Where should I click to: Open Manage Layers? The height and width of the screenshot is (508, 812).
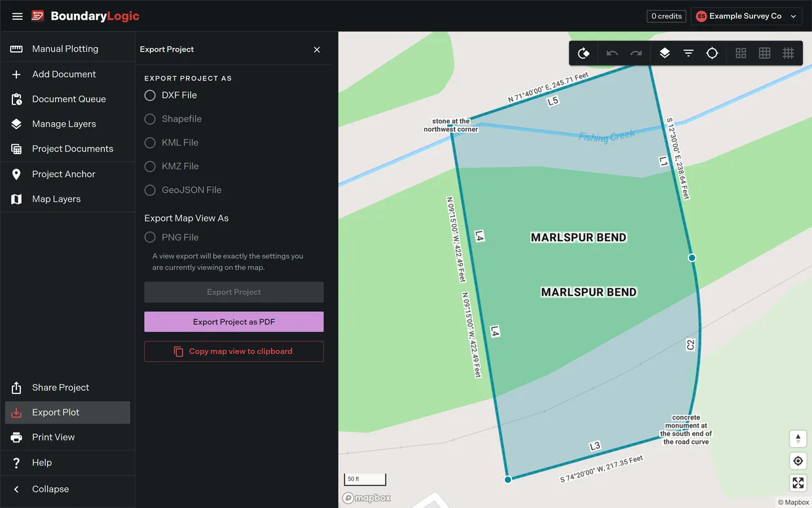click(67, 124)
